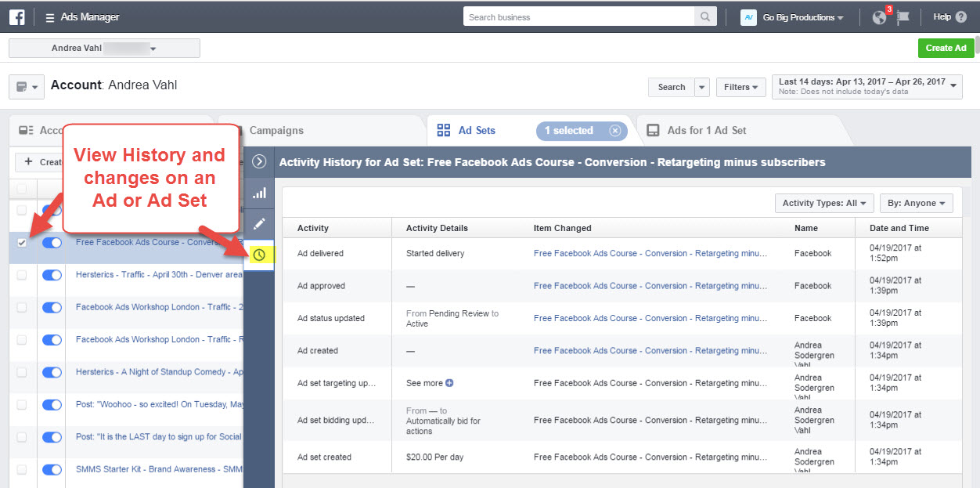Check the Post "Woohoo" row checkbox
The width and height of the screenshot is (980, 488).
coord(22,405)
